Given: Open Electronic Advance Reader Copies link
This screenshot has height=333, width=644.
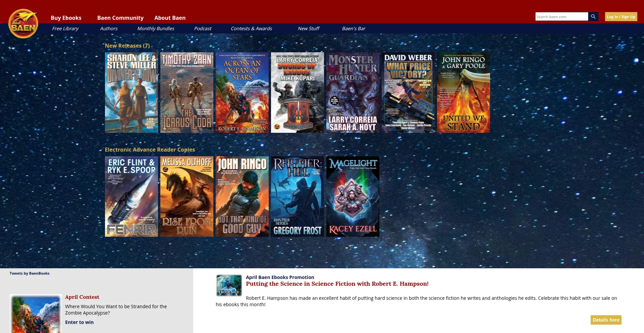Looking at the screenshot, I should click(150, 150).
